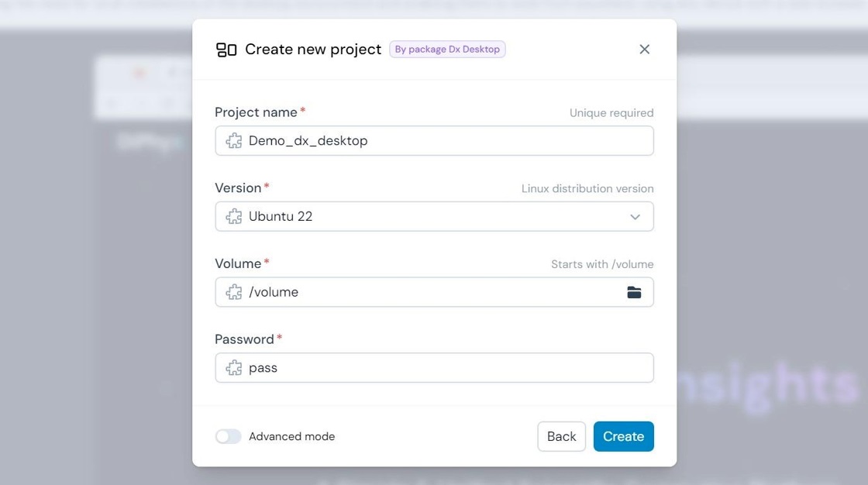Click the Project name label
The width and height of the screenshot is (868, 485).
tap(256, 112)
